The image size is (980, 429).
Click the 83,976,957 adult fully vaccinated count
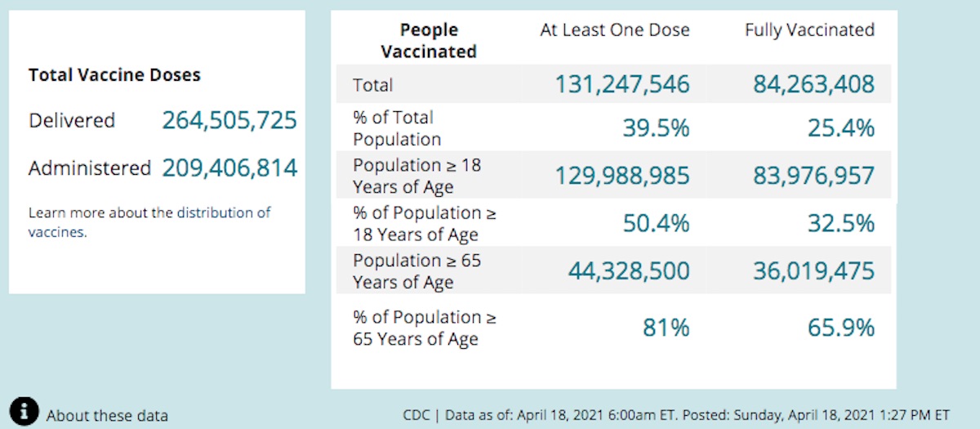(x=813, y=176)
